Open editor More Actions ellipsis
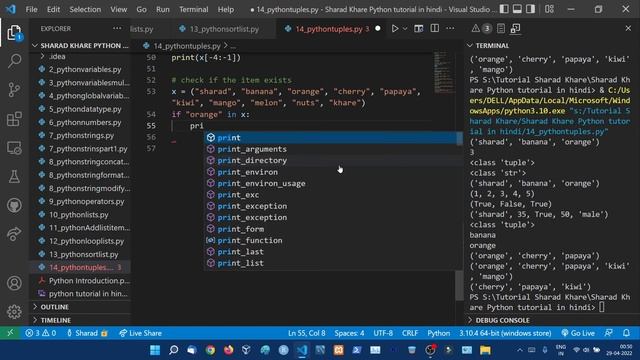 click(x=450, y=29)
